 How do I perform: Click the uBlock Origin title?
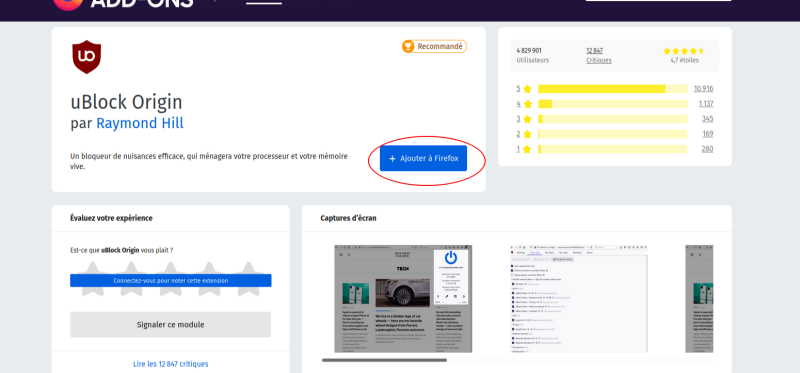pos(126,102)
